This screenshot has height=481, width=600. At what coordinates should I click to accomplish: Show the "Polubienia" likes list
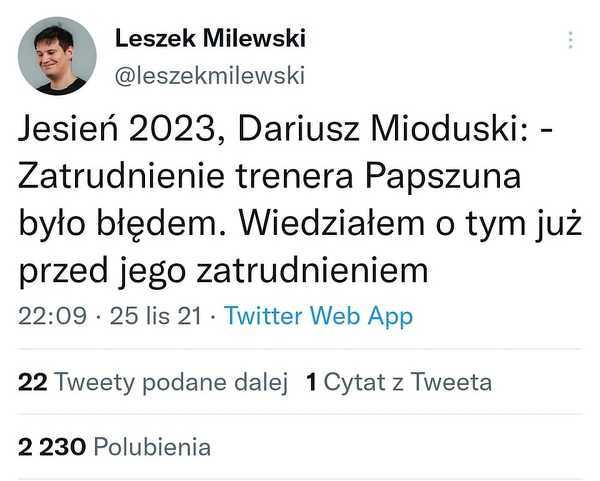tap(149, 446)
